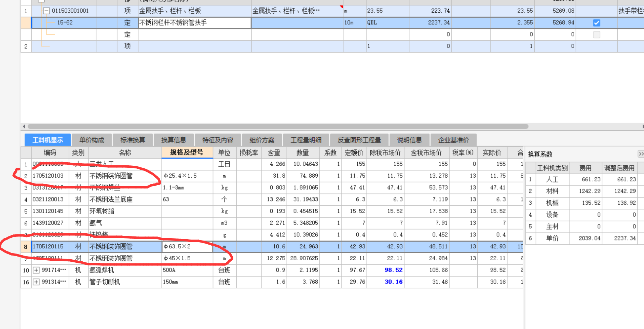
Task: Click the 不锈钢法兰底座 name cell
Action: pyautogui.click(x=125, y=200)
